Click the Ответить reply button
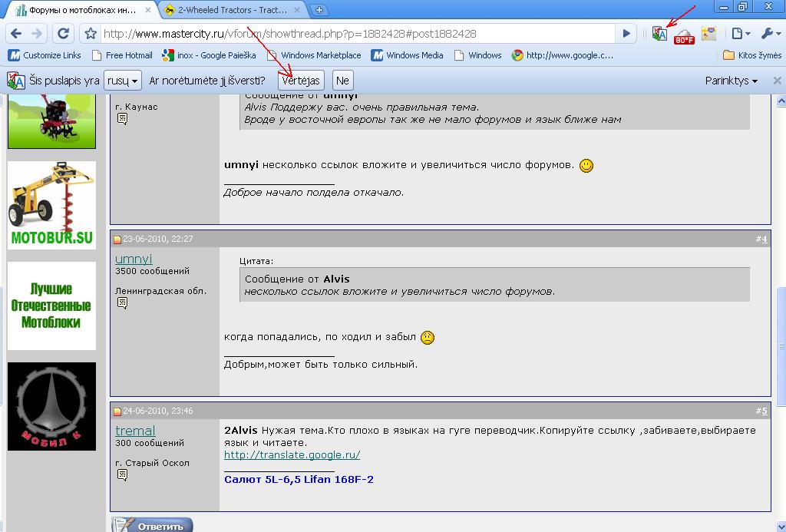The height and width of the screenshot is (532, 786). [x=152, y=525]
